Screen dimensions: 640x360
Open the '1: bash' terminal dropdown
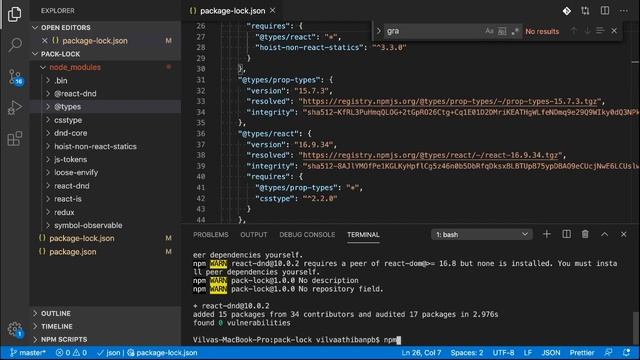click(x=482, y=235)
